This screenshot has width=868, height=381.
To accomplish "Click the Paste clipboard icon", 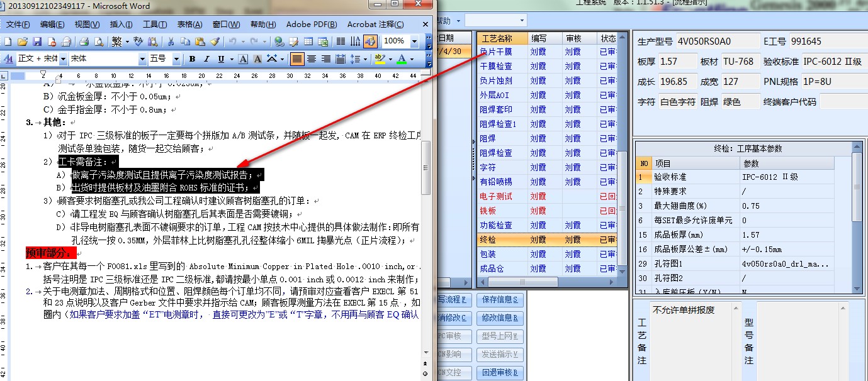I will pos(200,41).
